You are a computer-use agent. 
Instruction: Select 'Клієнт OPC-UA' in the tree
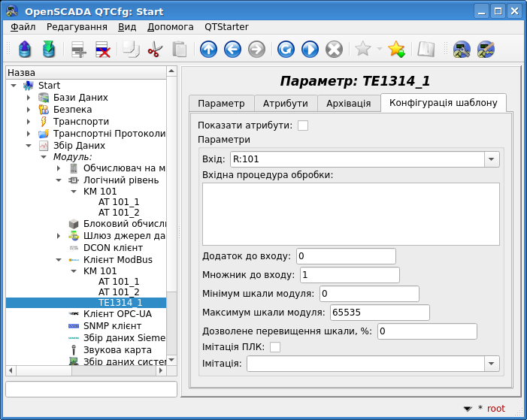(x=119, y=313)
